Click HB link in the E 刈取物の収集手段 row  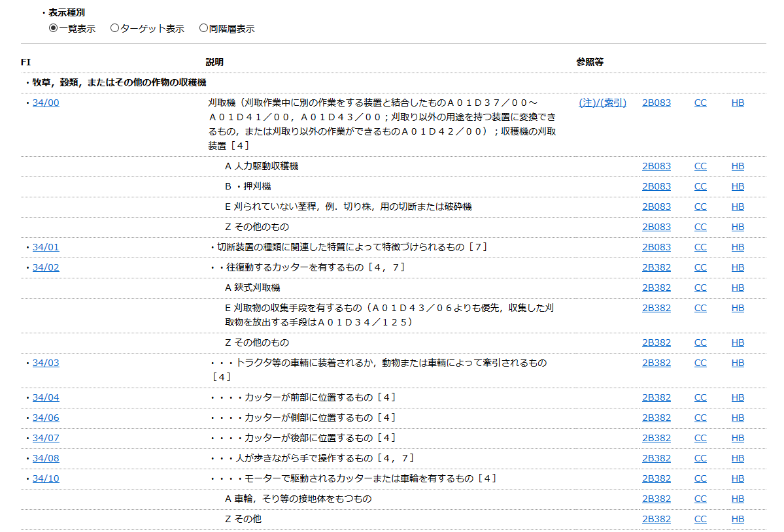[x=738, y=308]
